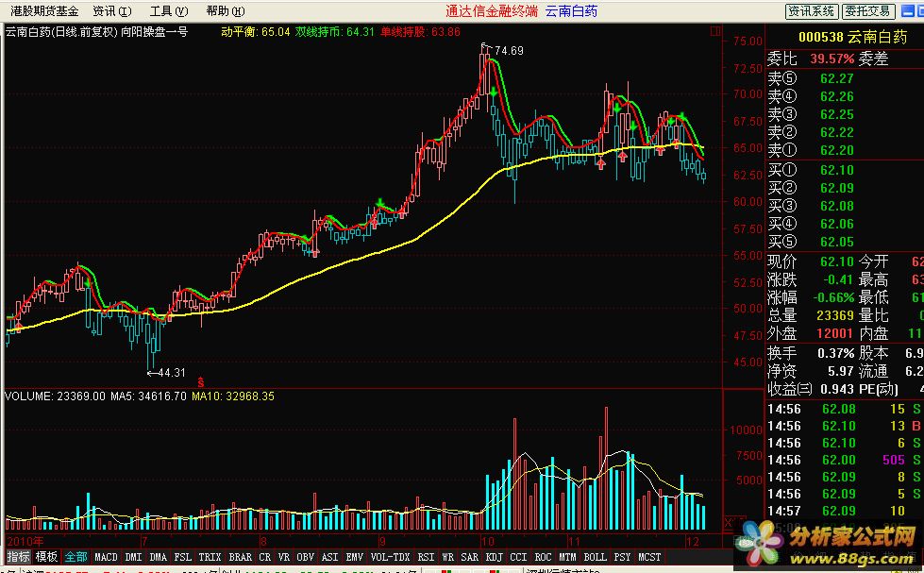Open the 帮助(H) menu

pyautogui.click(x=226, y=11)
